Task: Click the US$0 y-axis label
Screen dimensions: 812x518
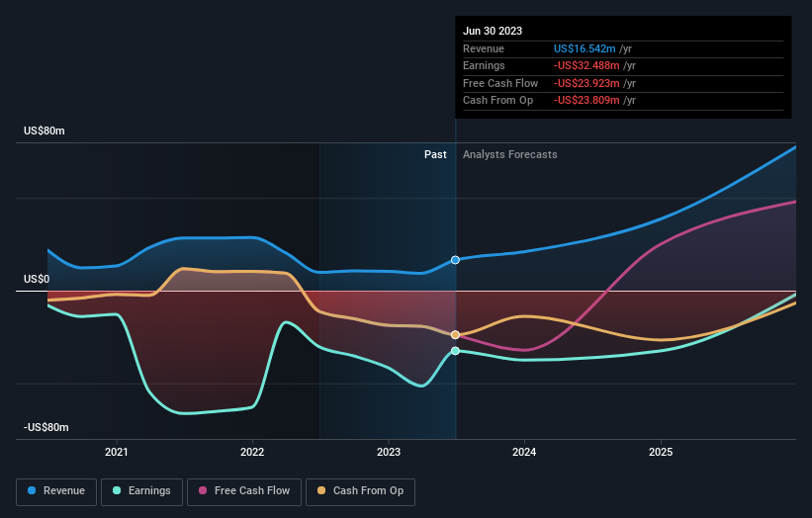Action: (37, 280)
